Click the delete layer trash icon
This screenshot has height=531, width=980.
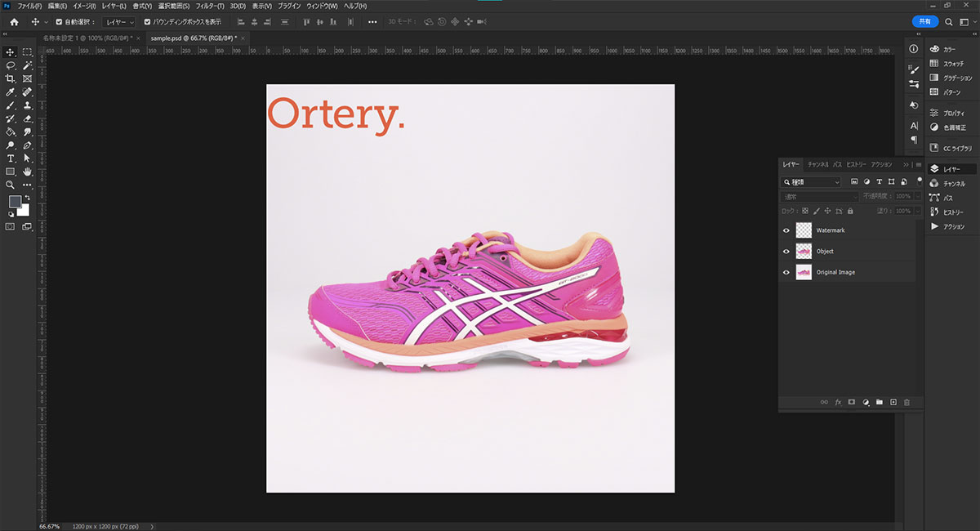[906, 402]
